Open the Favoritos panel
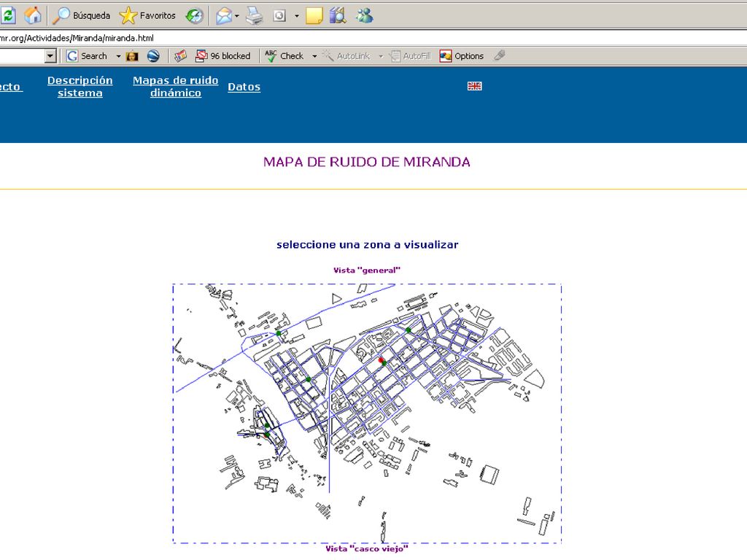Image resolution: width=747 pixels, height=560 pixels. [x=147, y=16]
